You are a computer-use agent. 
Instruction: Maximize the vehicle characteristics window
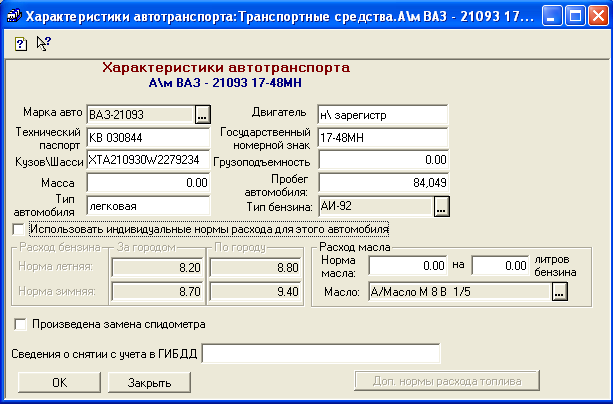pos(575,16)
